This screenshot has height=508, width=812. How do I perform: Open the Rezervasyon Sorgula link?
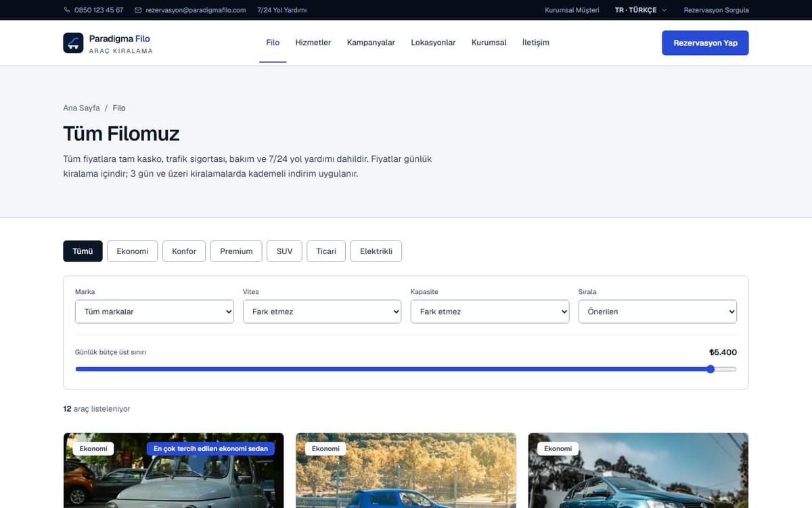[x=716, y=10]
